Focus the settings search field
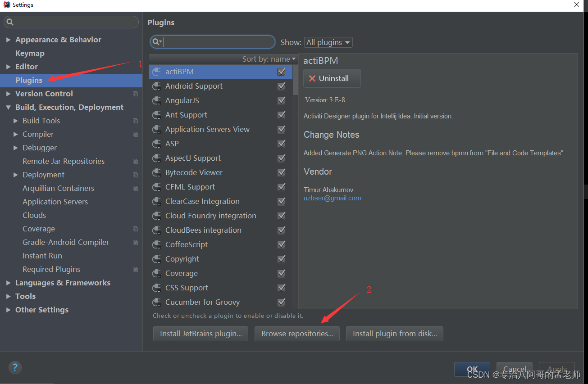The height and width of the screenshot is (384, 588). (x=71, y=22)
